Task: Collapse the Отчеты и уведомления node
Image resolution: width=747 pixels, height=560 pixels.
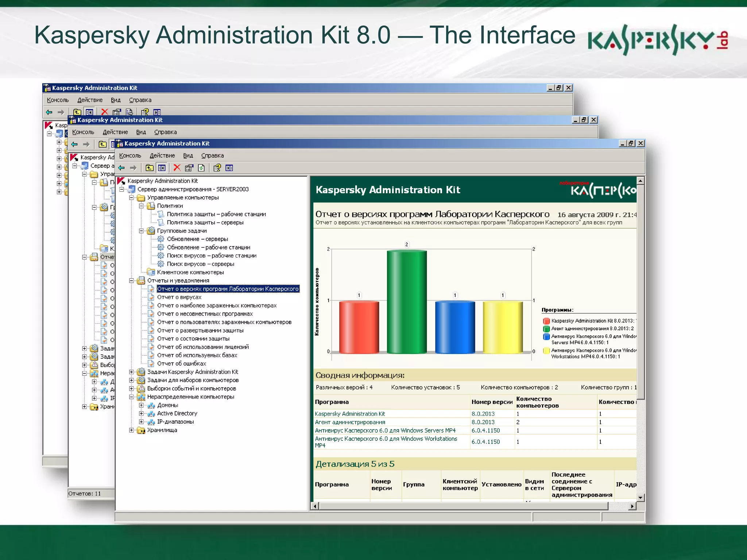Action: click(x=132, y=281)
